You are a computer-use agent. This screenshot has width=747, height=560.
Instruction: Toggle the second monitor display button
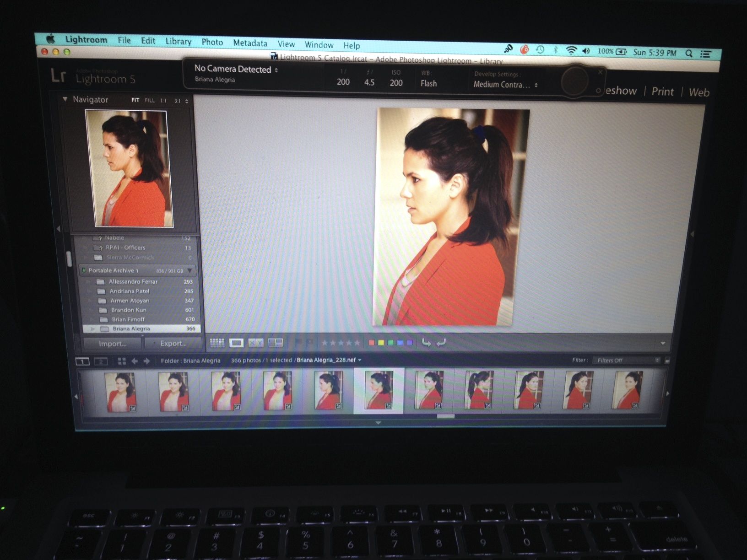click(101, 361)
